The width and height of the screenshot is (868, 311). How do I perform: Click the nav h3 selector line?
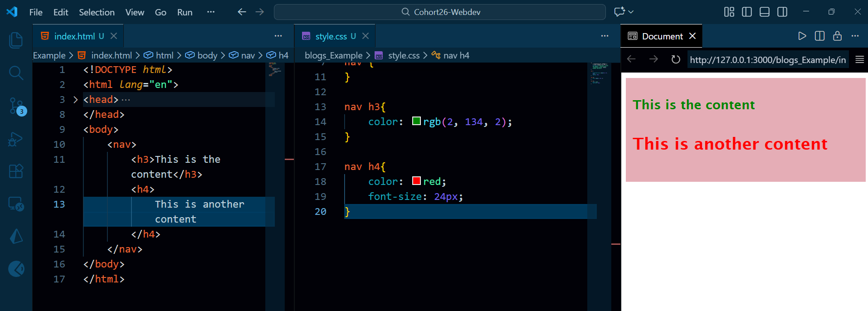click(x=365, y=107)
